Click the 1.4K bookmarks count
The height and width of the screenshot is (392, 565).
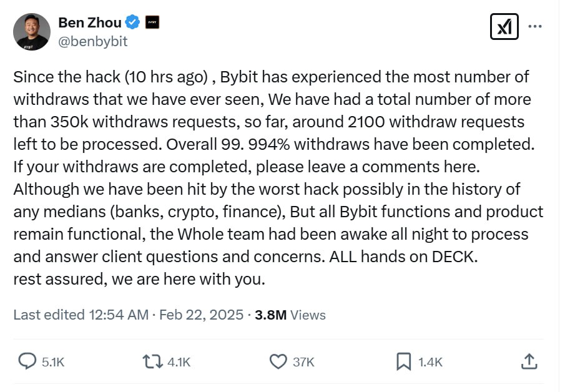tap(430, 362)
